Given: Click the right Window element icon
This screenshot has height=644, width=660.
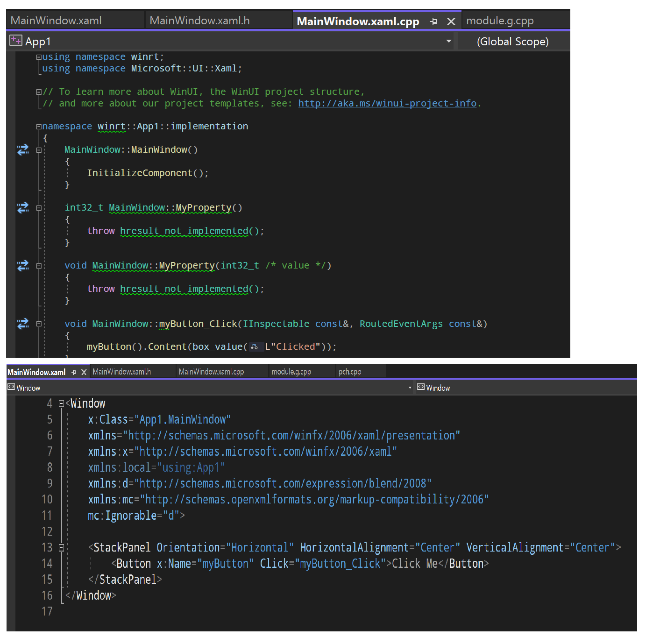Looking at the screenshot, I should pos(421,387).
